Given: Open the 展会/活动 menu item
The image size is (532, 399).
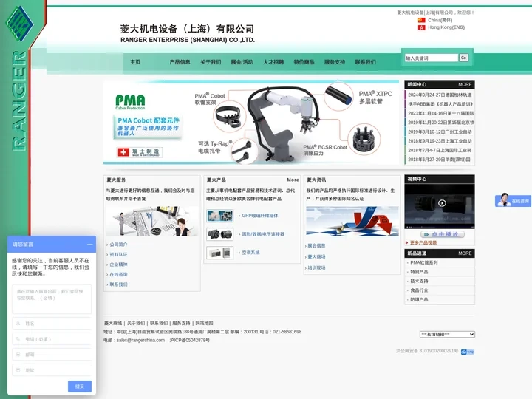Looking at the screenshot, I should [242, 62].
